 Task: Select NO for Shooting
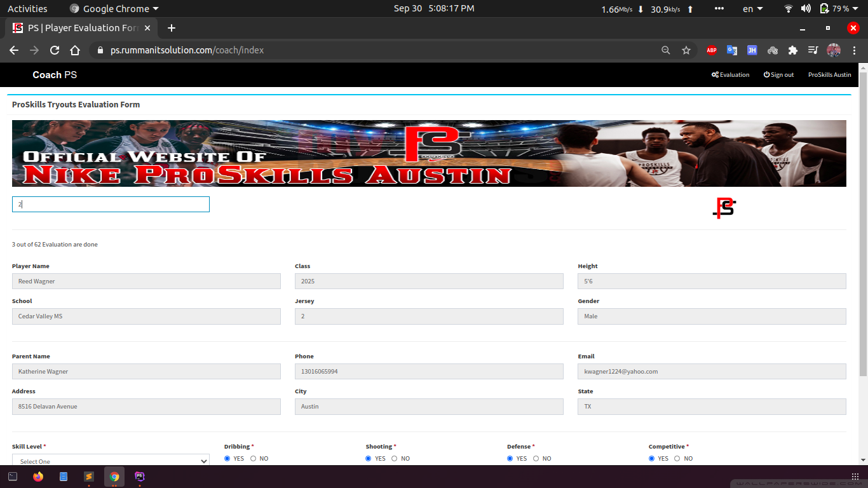tap(395, 459)
